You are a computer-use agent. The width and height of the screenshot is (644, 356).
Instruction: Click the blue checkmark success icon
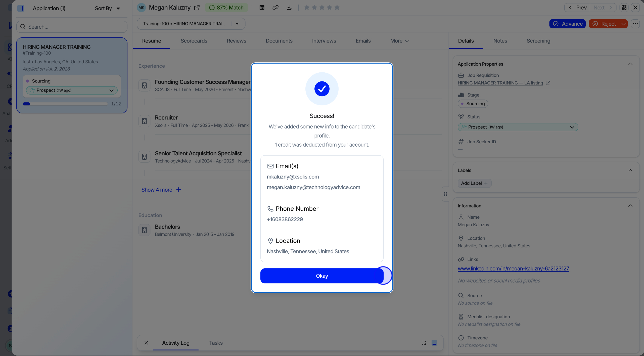[x=322, y=88]
